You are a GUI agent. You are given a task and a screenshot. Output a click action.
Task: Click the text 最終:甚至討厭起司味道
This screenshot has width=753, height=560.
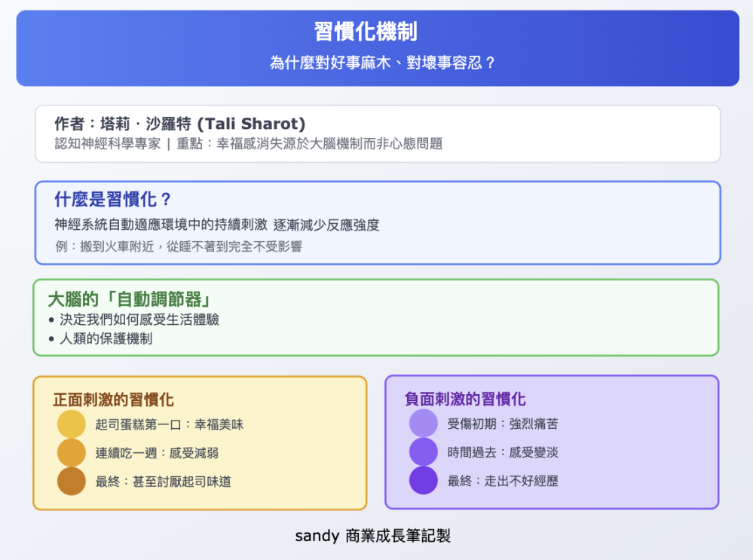click(x=164, y=481)
